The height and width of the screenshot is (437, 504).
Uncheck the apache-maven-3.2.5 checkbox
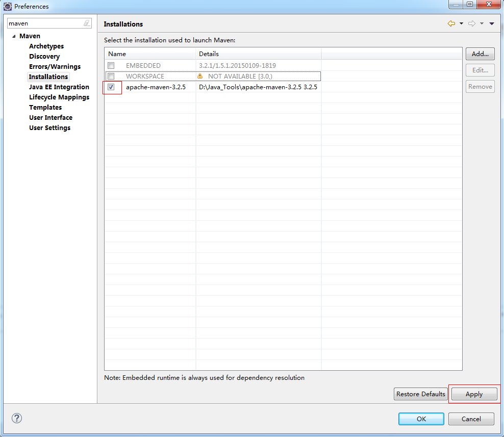point(111,87)
